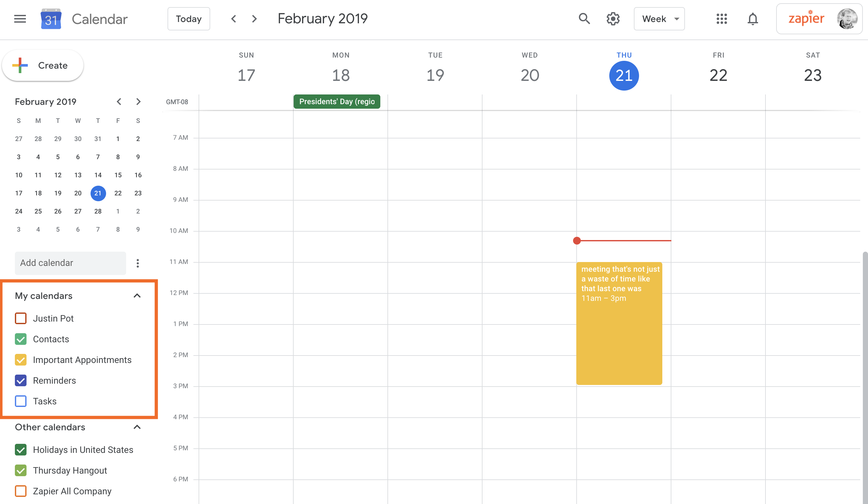Click the Important Appointments calendar label
868x504 pixels.
(x=82, y=359)
